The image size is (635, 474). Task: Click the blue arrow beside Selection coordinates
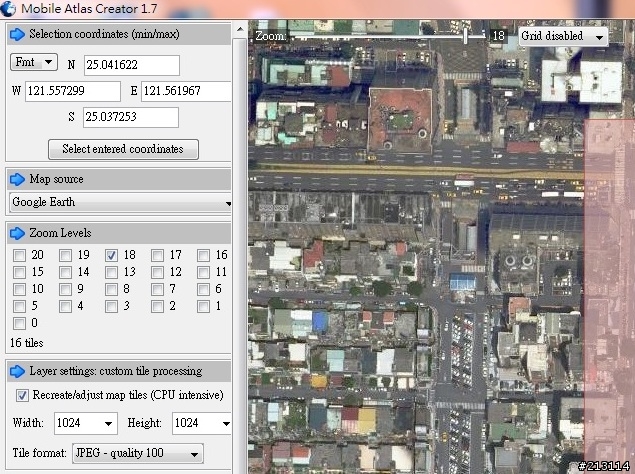tap(17, 34)
